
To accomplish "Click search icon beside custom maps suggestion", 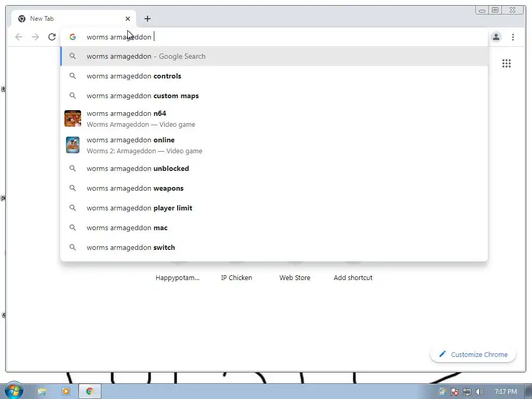I will [73, 96].
